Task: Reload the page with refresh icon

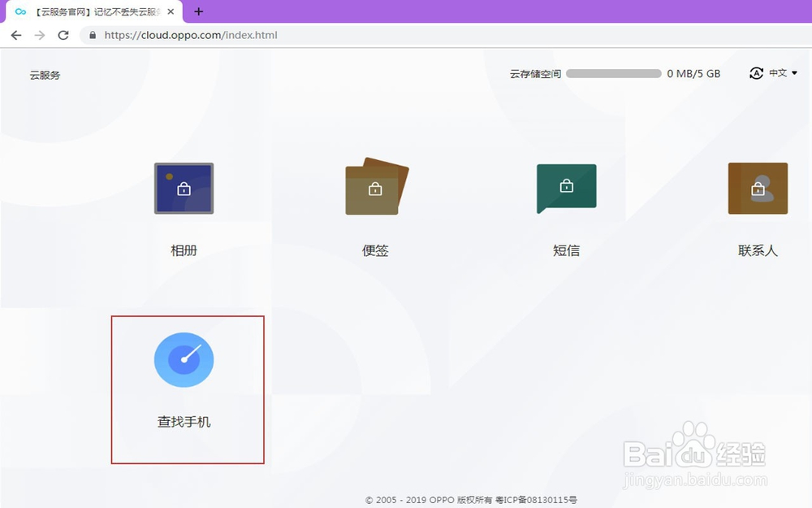Action: [63, 35]
